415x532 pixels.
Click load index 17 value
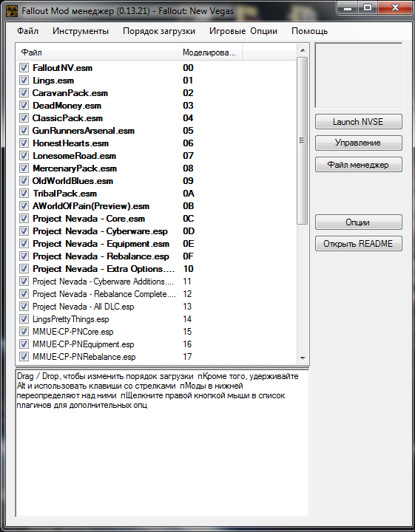187,357
